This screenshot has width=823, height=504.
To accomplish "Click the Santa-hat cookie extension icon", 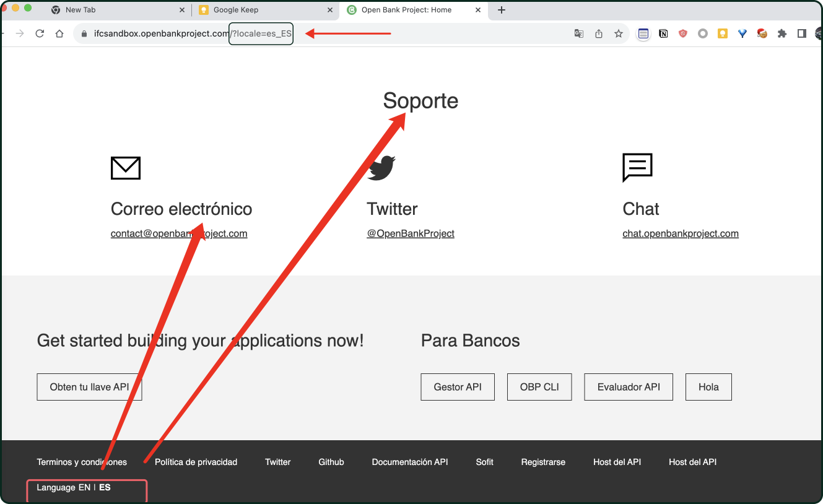I will click(762, 33).
